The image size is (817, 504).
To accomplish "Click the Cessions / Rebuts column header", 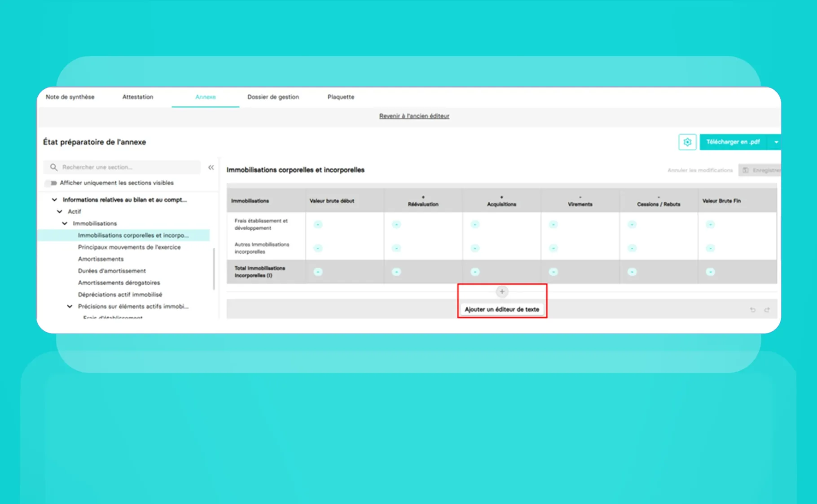I will coord(659,201).
